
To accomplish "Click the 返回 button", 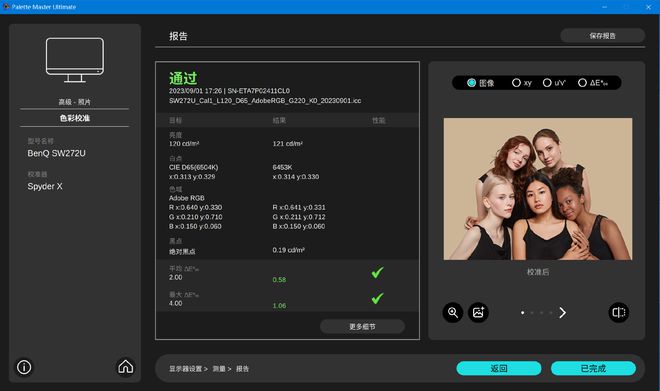I will coord(499,368).
